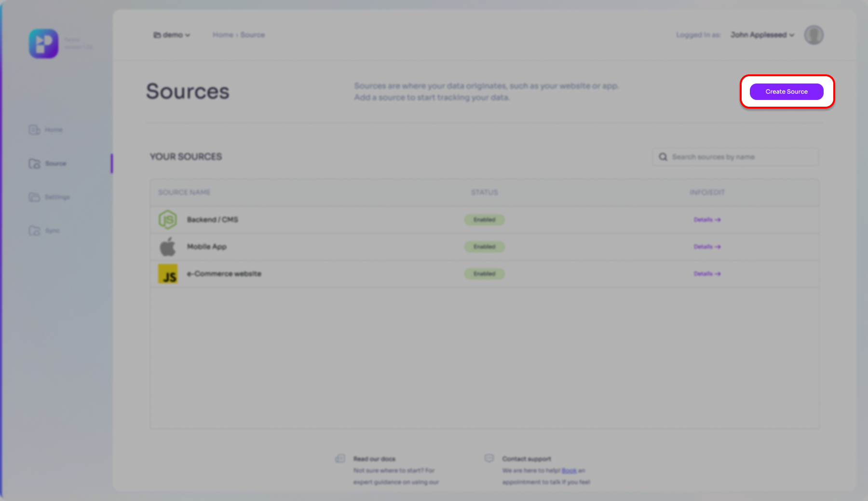Image resolution: width=868 pixels, height=501 pixels.
Task: Click the JS icon for e-Commerce website
Action: (168, 274)
